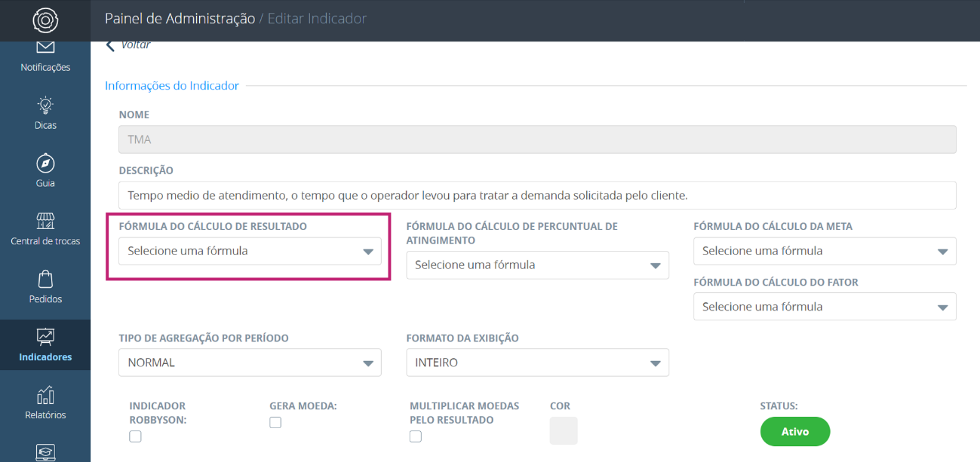980x462 pixels.
Task: Select the Relatórios menu label
Action: click(x=45, y=415)
